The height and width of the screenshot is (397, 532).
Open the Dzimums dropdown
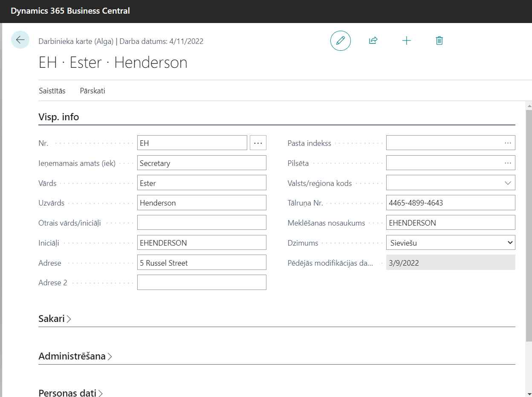point(510,243)
